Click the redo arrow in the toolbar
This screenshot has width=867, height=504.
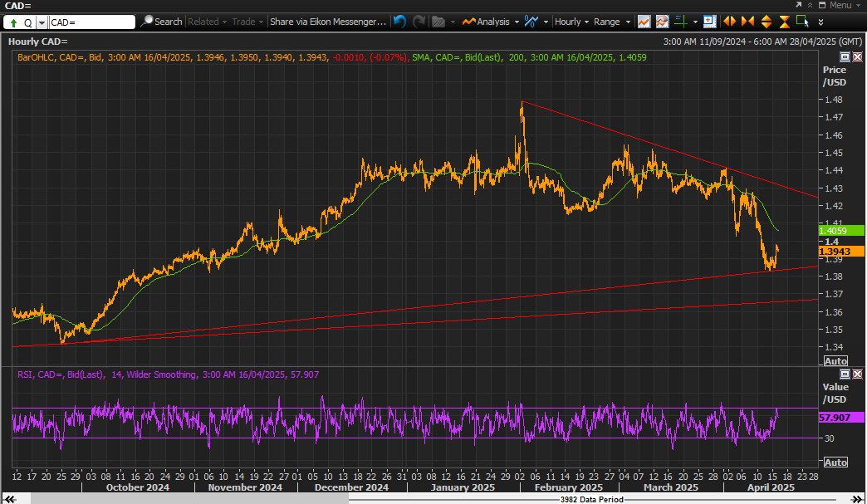[x=419, y=22]
